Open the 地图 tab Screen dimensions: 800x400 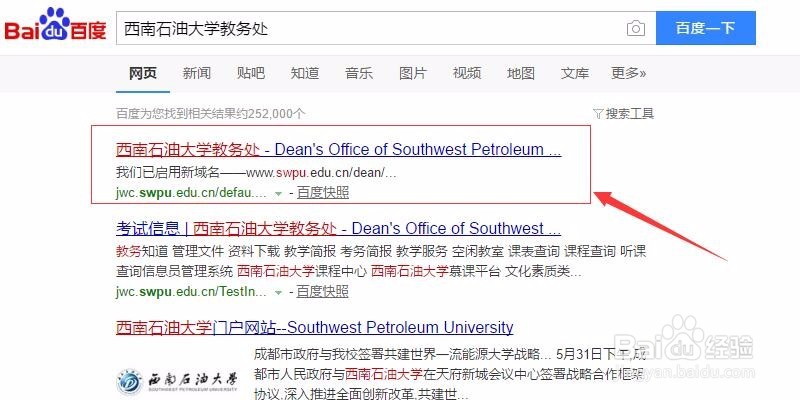pos(520,73)
